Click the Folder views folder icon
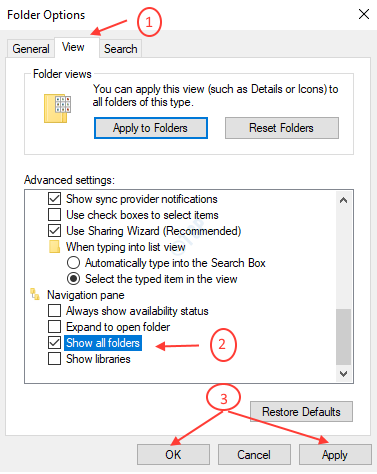 [57, 108]
